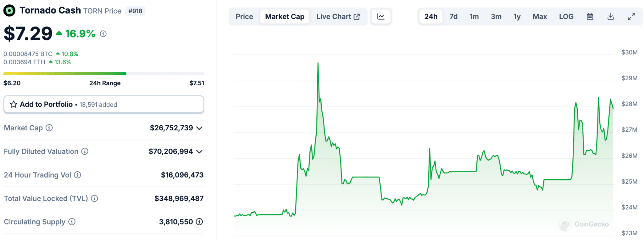644x240 pixels.
Task: Show Circulating Supply label info icon
Action: pyautogui.click(x=72, y=222)
